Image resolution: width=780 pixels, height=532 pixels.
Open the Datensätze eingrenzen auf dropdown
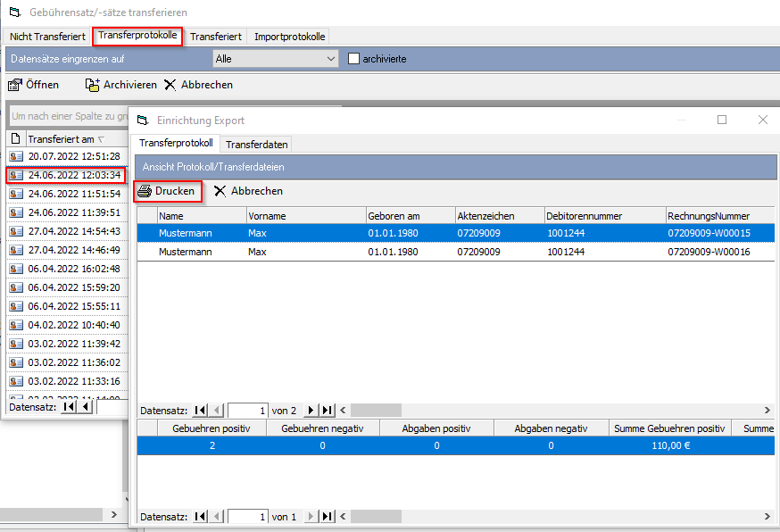coord(331,59)
